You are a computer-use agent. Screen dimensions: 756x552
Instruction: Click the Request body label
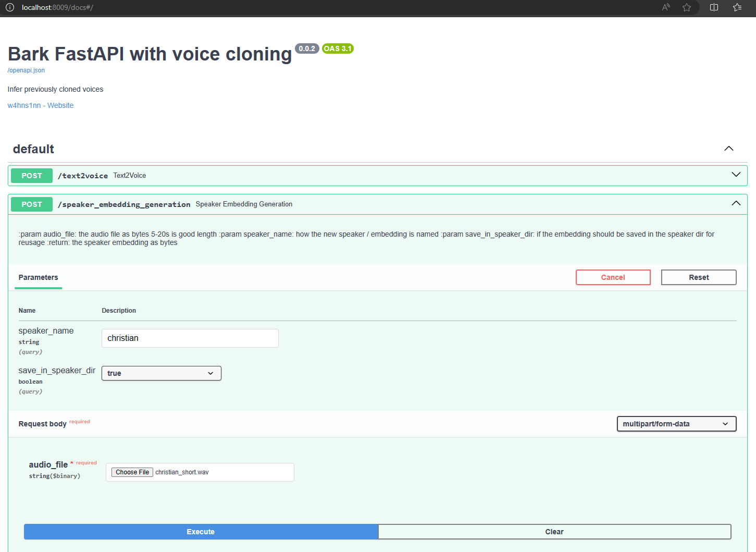[x=43, y=424]
